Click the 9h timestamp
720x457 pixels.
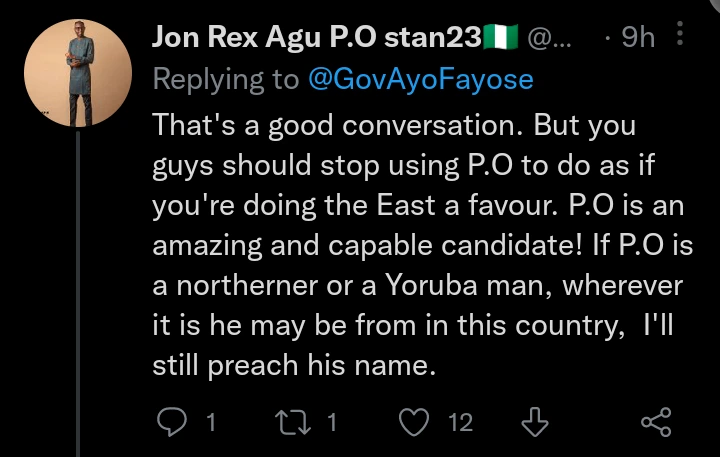coord(637,38)
